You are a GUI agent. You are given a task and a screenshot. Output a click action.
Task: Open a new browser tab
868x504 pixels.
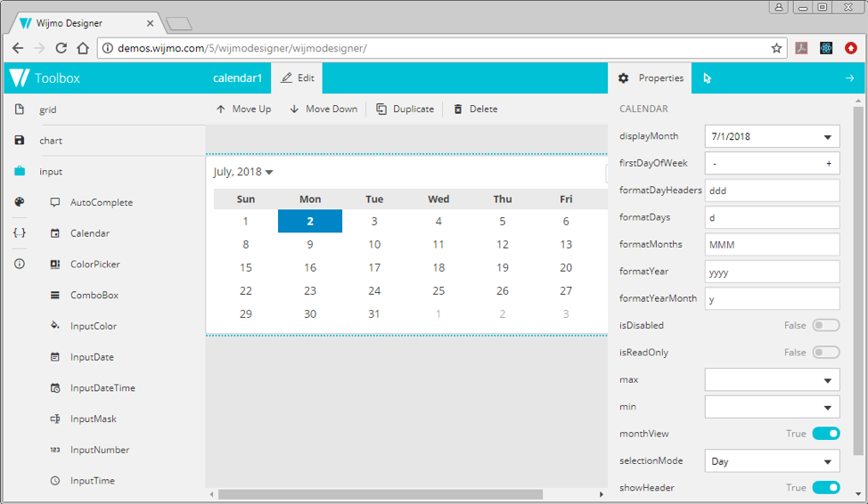(x=179, y=24)
